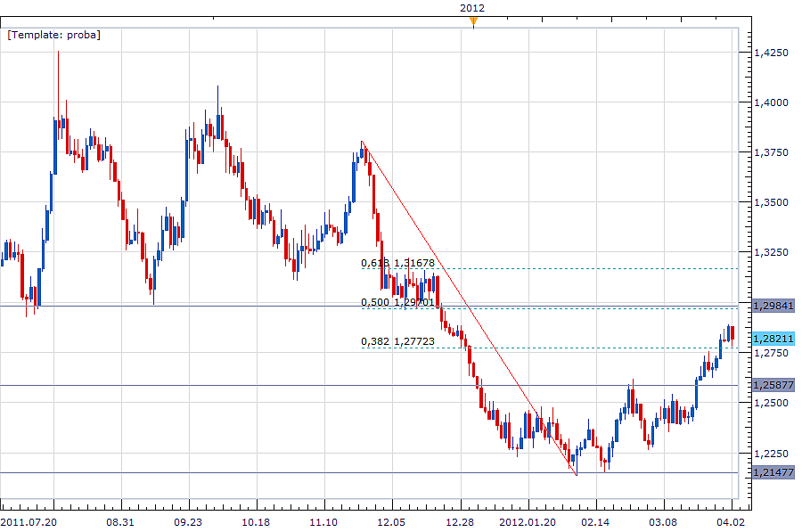Click the 12.28 date on time axis
The image size is (802, 532).
[x=460, y=521]
